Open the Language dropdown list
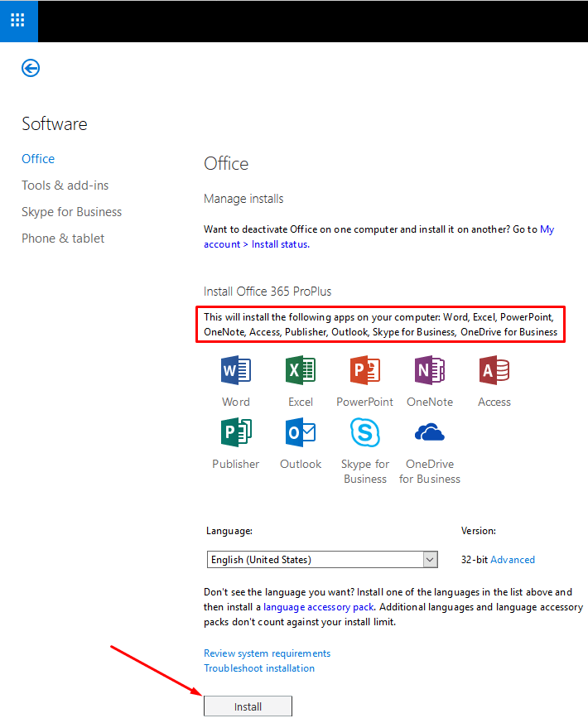Image resolution: width=588 pixels, height=723 pixels. coord(322,560)
